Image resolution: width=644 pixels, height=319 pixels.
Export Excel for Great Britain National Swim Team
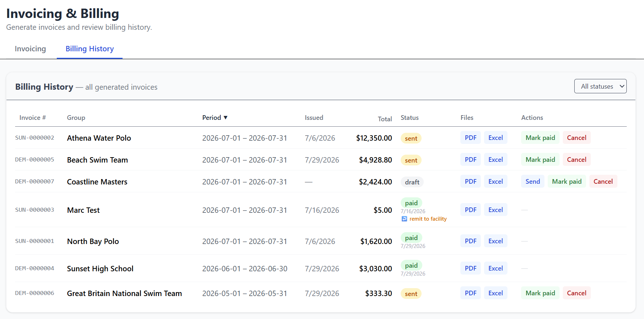[x=496, y=293]
